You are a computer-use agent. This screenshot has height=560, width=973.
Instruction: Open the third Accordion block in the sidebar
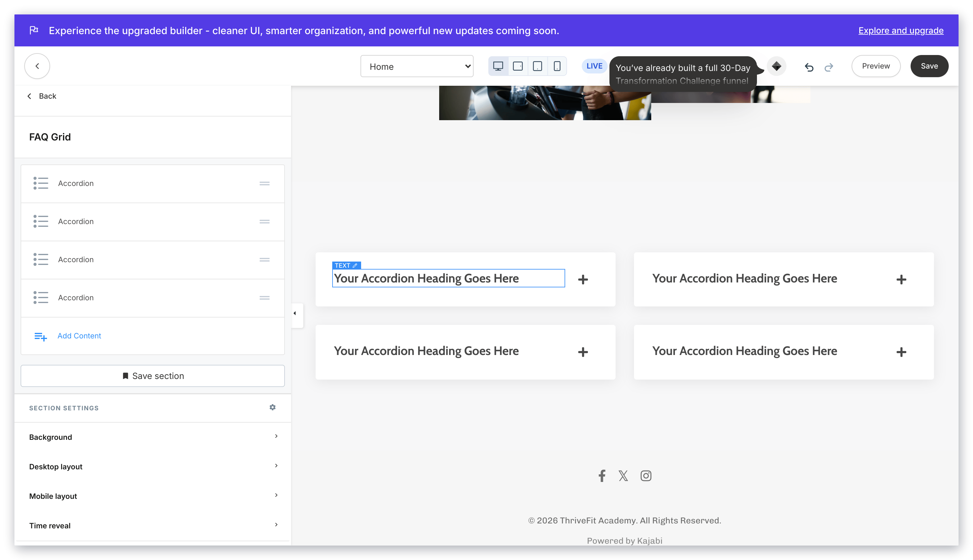(x=153, y=260)
